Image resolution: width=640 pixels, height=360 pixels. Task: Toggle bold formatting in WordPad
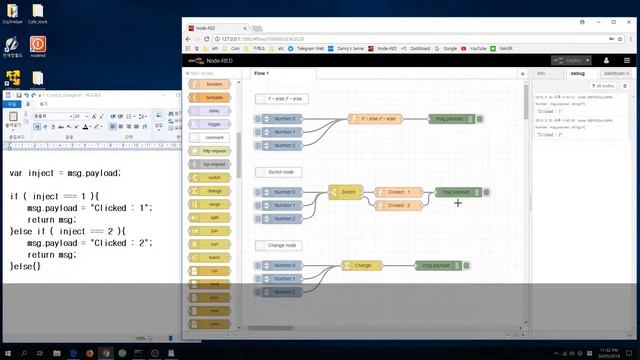point(37,127)
